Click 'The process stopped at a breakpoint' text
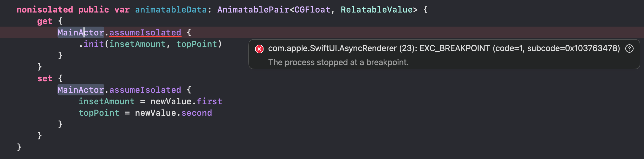644x159 pixels. click(338, 62)
